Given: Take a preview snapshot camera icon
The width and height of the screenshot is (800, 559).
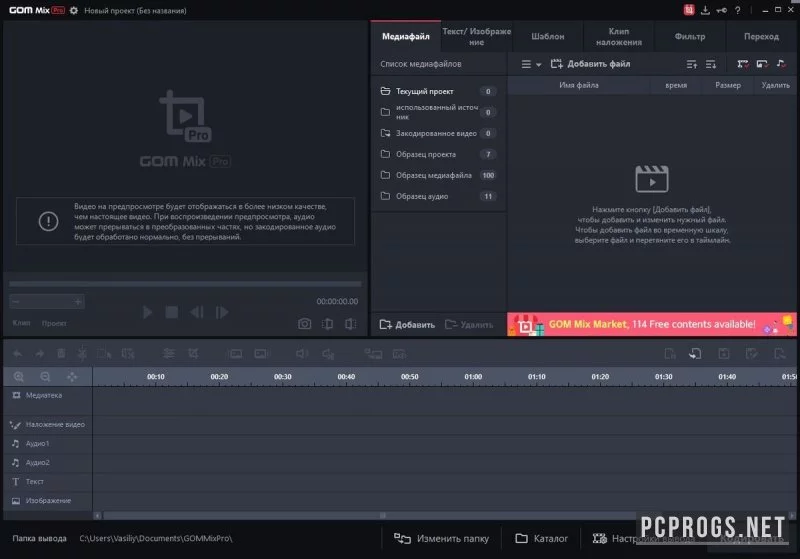Looking at the screenshot, I should coord(305,324).
